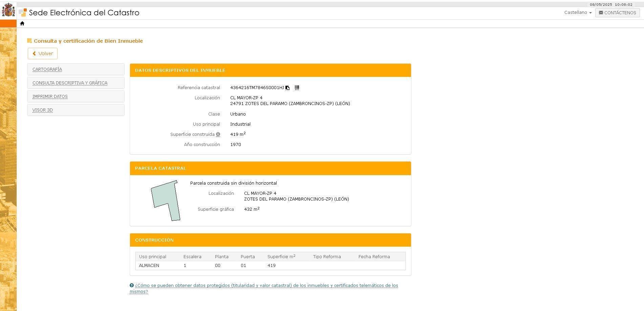Click the home icon in navigation bar
644x311 pixels.
point(22,23)
